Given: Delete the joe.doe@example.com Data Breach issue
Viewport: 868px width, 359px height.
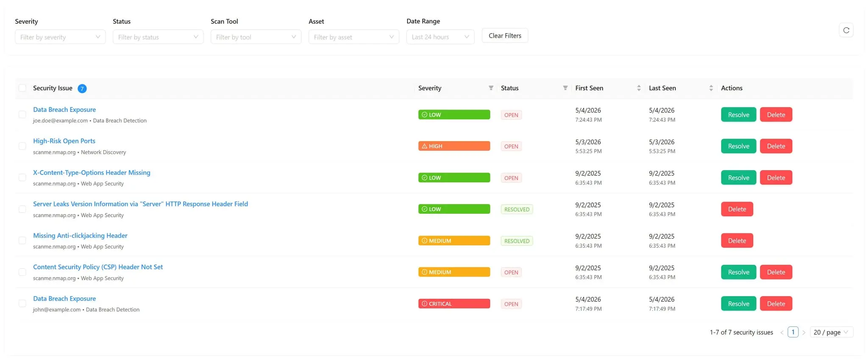Looking at the screenshot, I should pyautogui.click(x=776, y=115).
